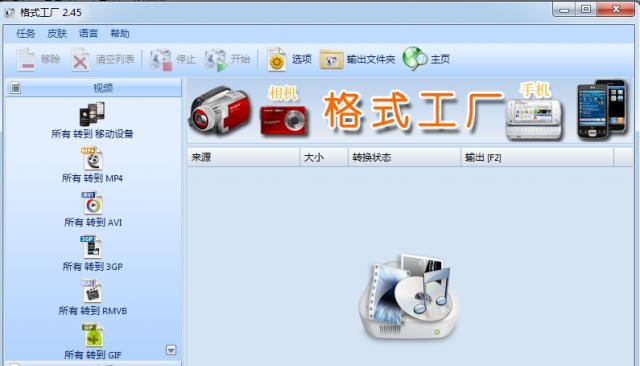Click the 所有 转到 GIF label
Screen dimensions: 640x366
point(93,355)
